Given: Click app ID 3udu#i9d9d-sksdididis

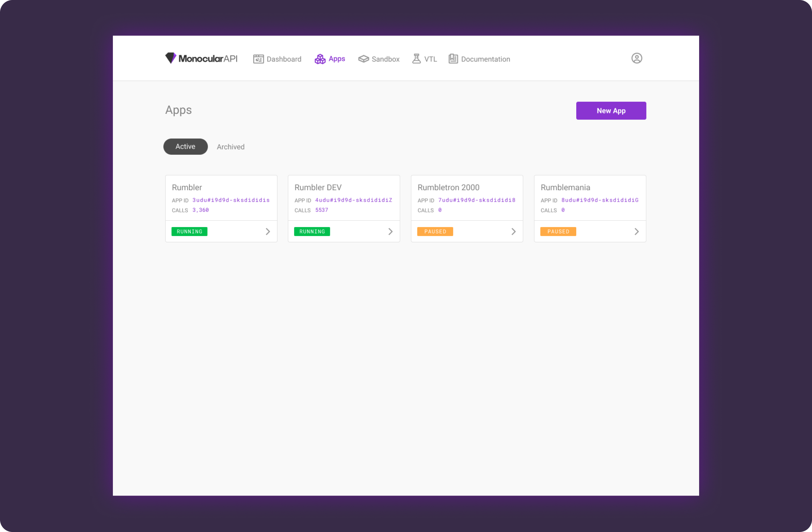Looking at the screenshot, I should tap(231, 200).
